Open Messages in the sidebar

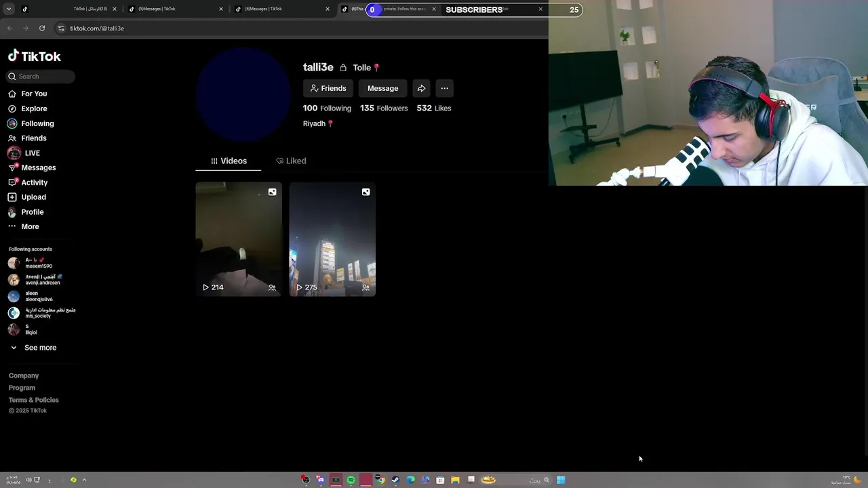[39, 167]
